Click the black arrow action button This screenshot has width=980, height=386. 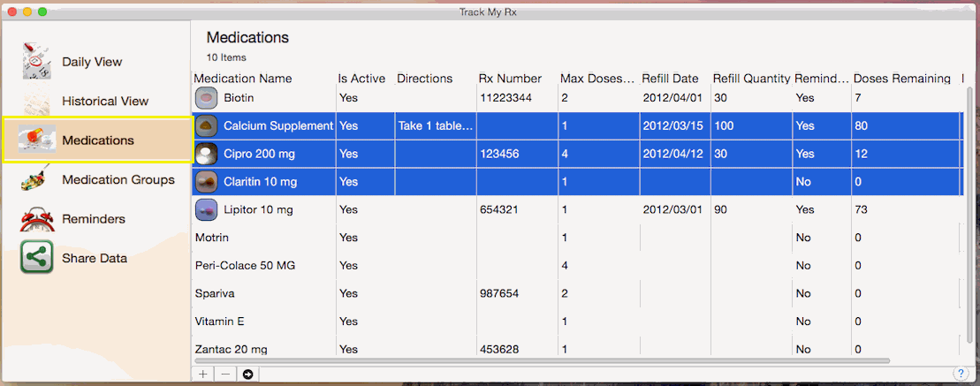[x=247, y=374]
